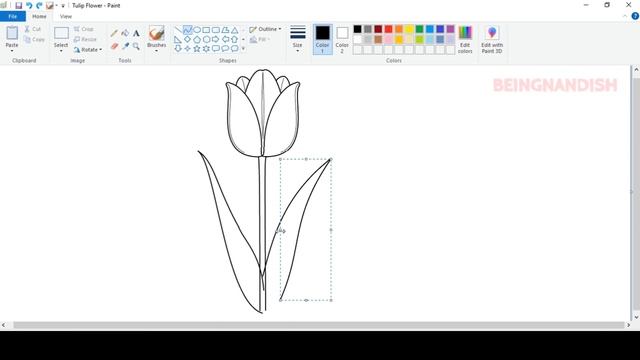
Task: Open the Paste dropdown arrow
Action: (x=12, y=51)
